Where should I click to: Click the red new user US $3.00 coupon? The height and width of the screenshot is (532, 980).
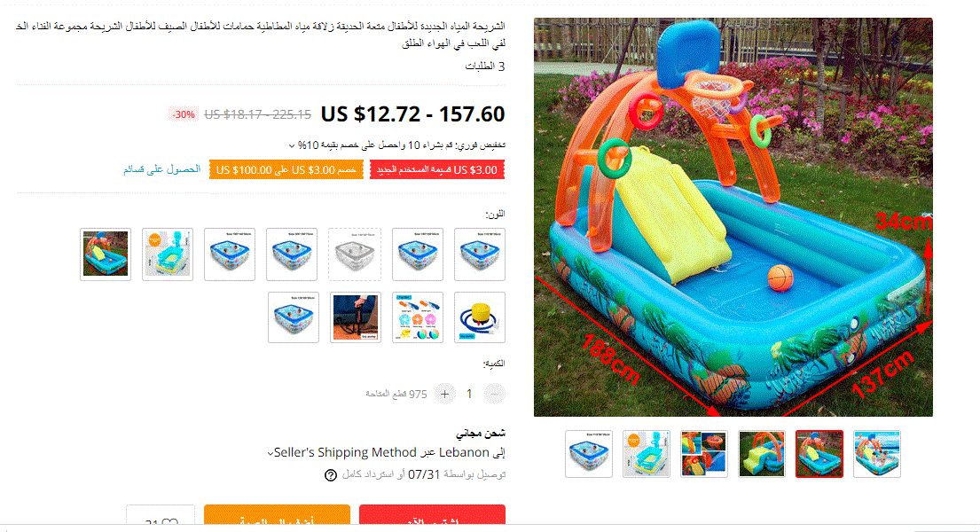(x=437, y=170)
